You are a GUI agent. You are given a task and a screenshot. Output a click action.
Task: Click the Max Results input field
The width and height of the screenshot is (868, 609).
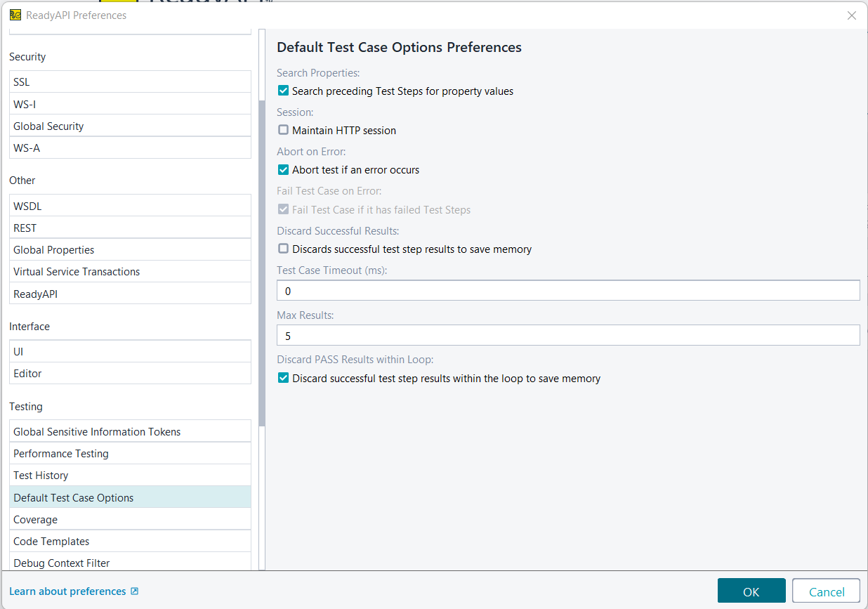(x=567, y=336)
